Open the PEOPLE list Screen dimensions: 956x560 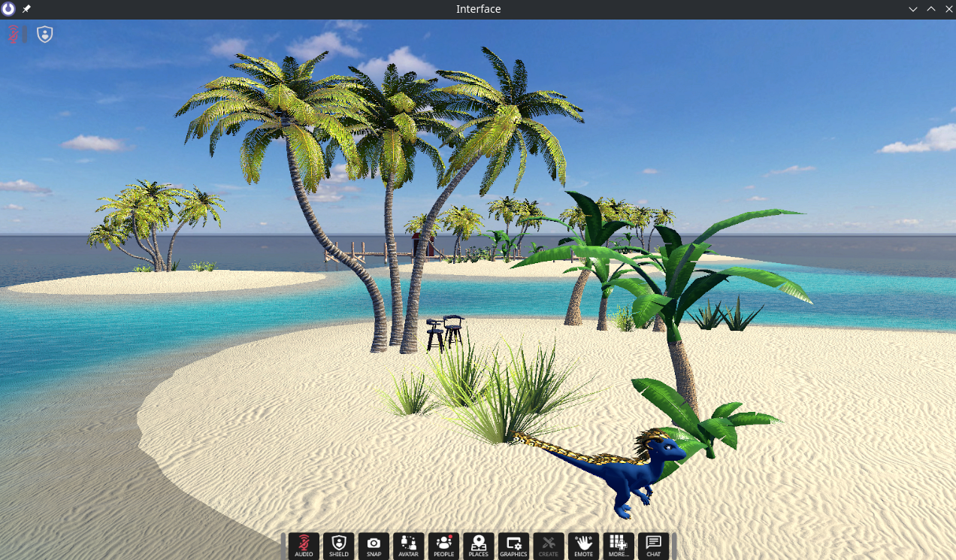tap(443, 546)
